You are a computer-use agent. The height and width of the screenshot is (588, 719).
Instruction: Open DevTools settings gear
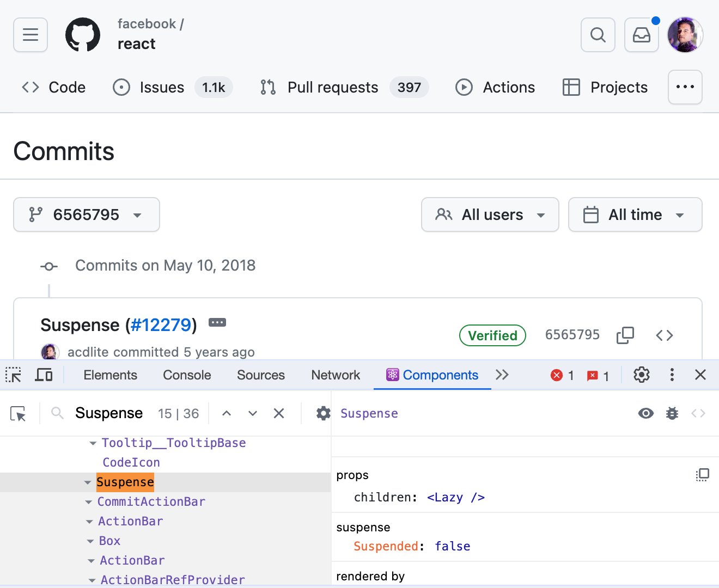tap(642, 375)
